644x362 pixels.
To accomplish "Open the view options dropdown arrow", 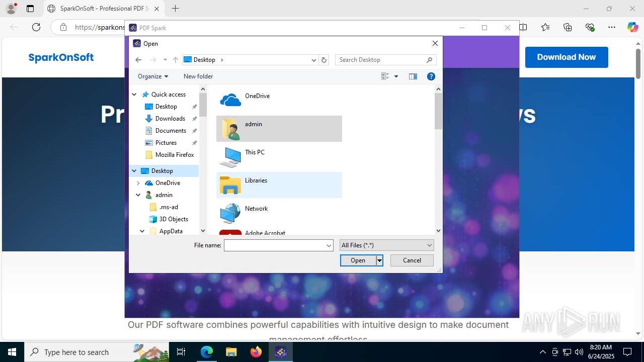I will [x=396, y=76].
